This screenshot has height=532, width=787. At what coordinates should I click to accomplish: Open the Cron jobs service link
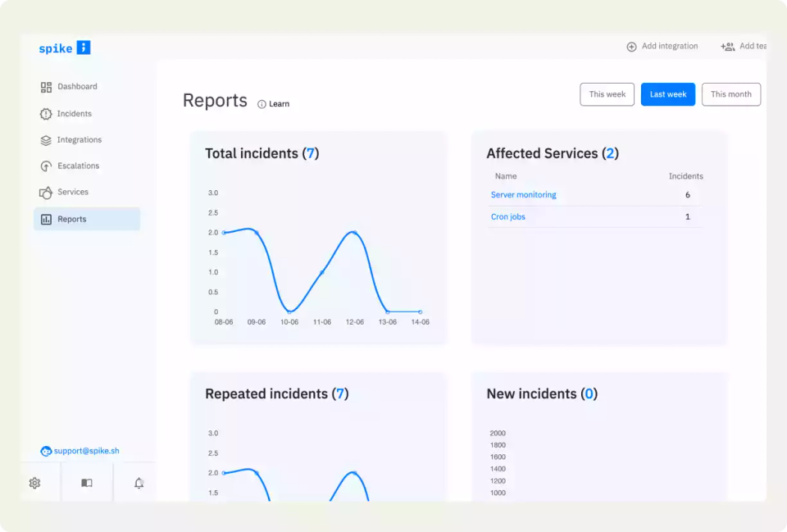point(508,216)
